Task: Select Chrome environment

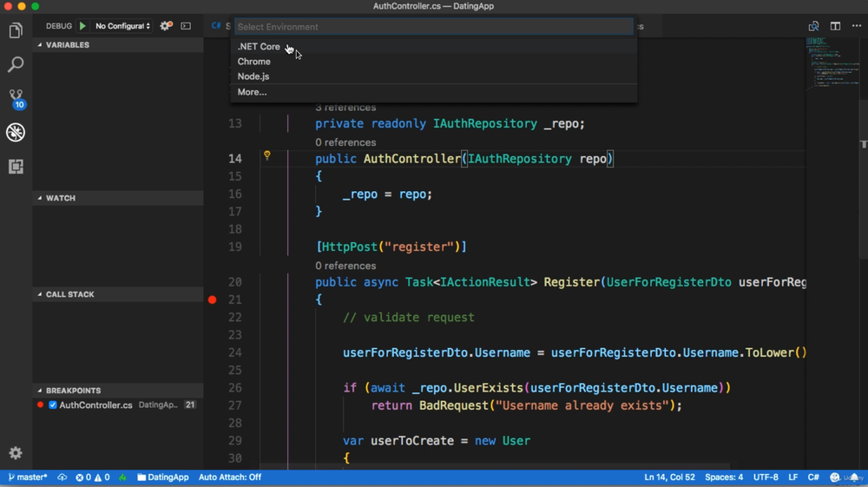Action: tap(433, 62)
